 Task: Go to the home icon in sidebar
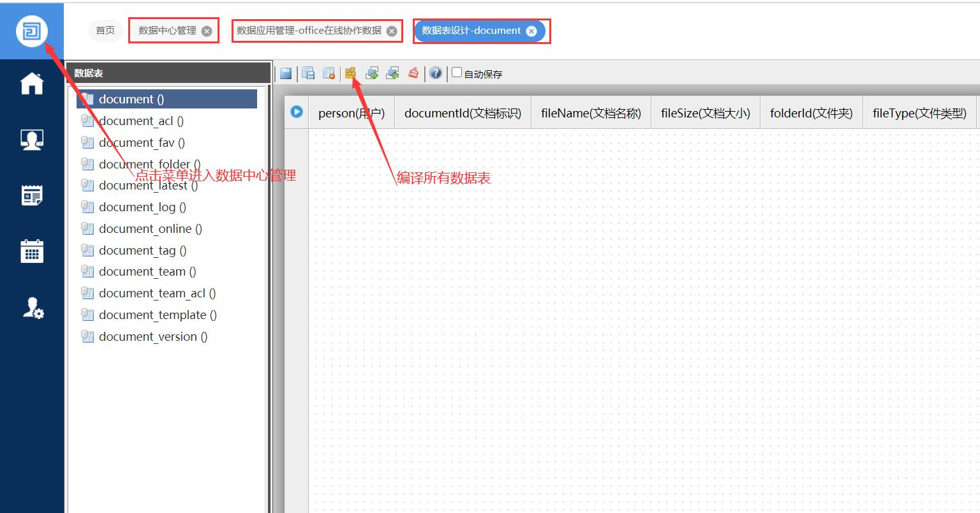pyautogui.click(x=32, y=84)
